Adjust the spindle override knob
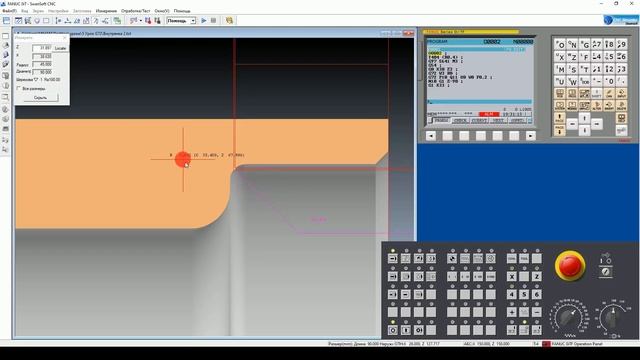Image resolution: width=640 pixels, height=360 pixels. 612,318
